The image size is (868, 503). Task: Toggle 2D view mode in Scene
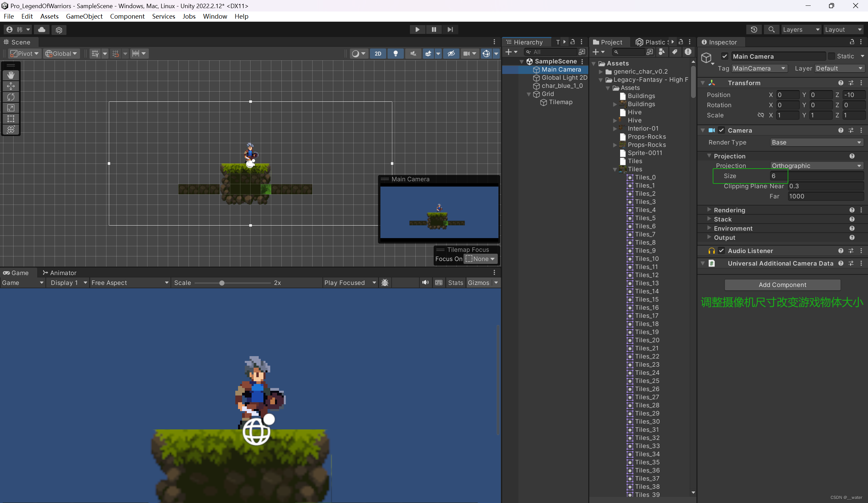pos(378,53)
